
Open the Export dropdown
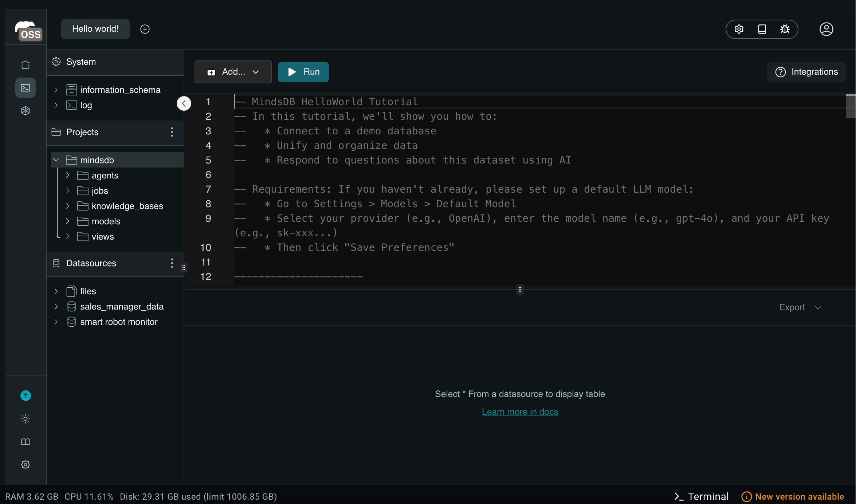[800, 307]
